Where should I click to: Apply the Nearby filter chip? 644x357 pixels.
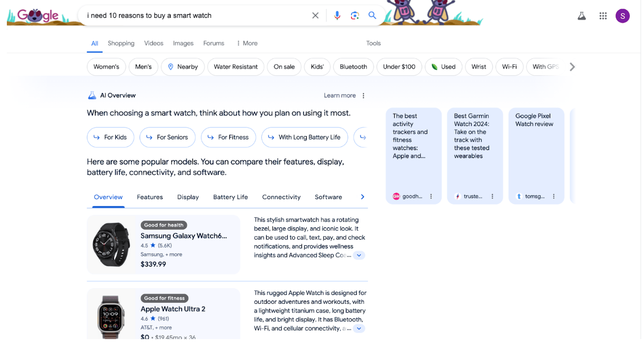[x=183, y=67]
